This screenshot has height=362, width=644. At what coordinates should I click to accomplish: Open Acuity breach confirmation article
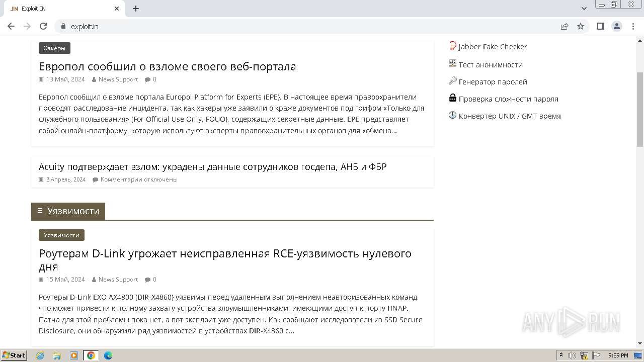pyautogui.click(x=212, y=167)
